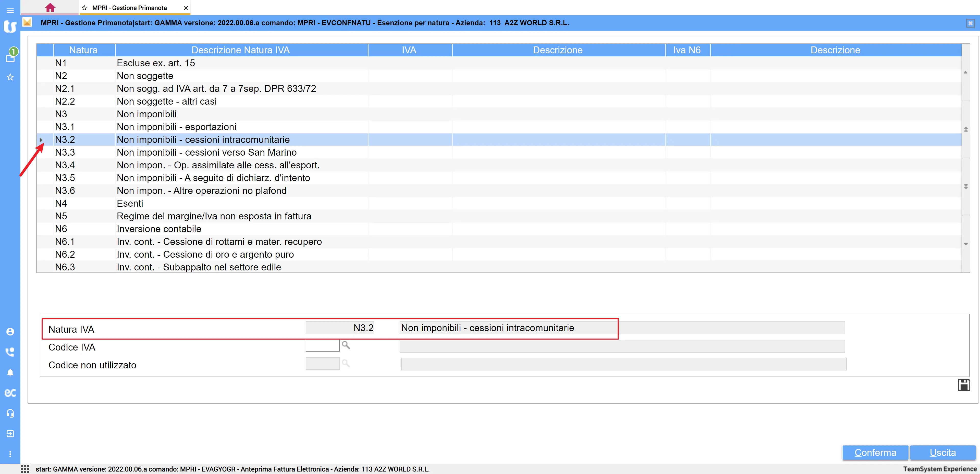Viewport: 980px width, 474px height.
Task: Open sidebar three-dot more options
Action: click(x=10, y=454)
